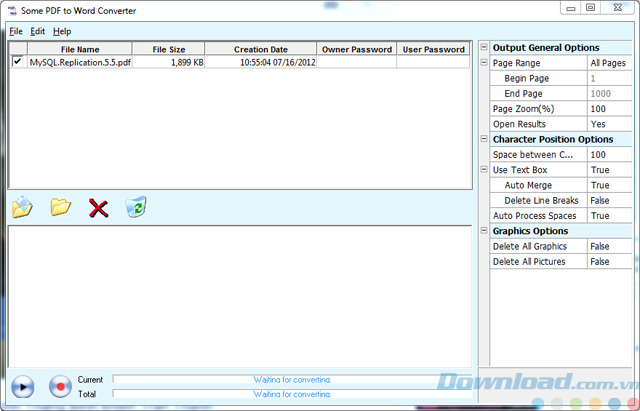
Task: Toggle Delete Line Breaks value False
Action: [610, 200]
